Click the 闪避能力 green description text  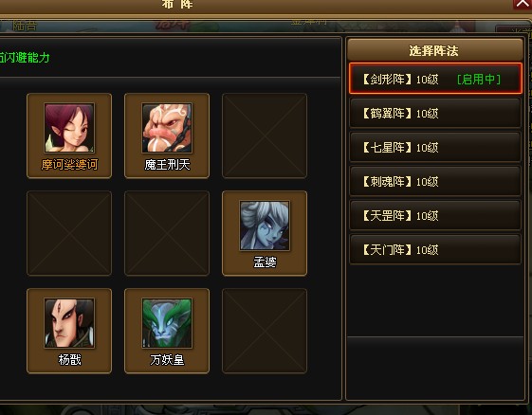tap(25, 57)
